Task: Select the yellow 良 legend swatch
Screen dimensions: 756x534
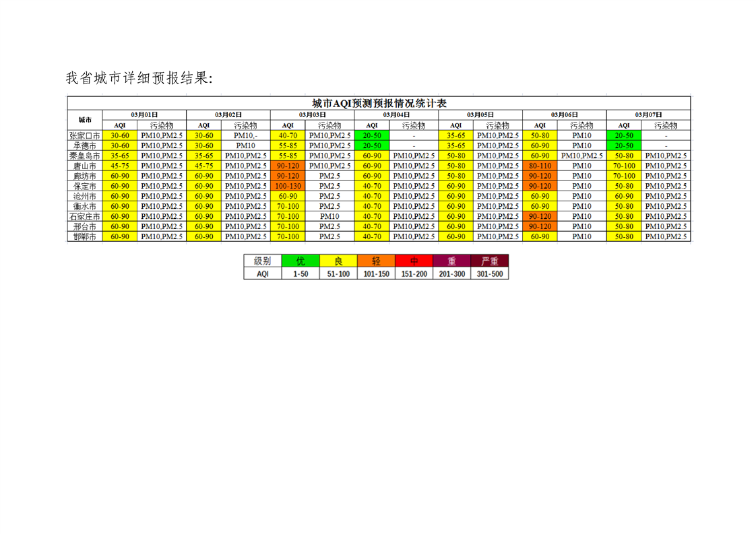Action: pos(338,261)
